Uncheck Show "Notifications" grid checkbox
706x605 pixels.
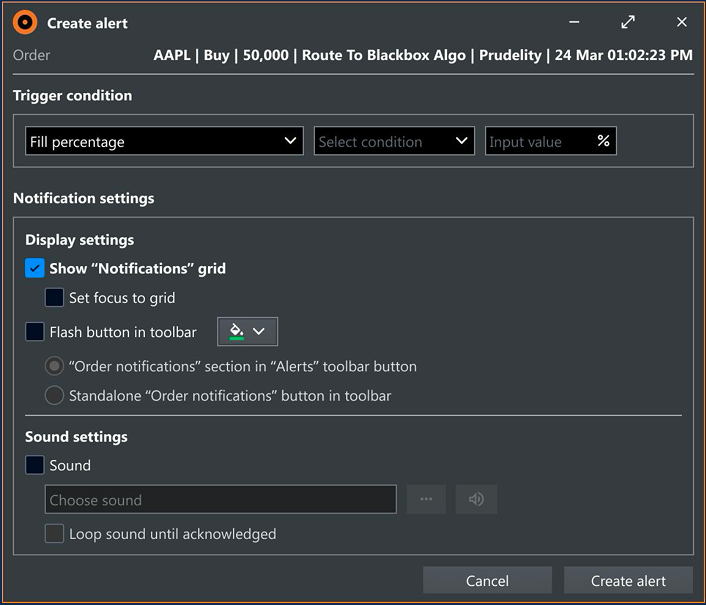35,268
